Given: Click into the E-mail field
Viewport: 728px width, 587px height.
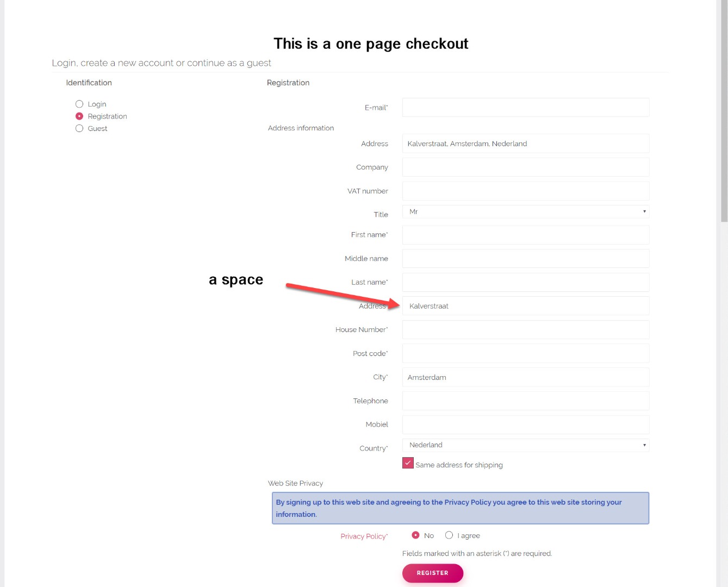Looking at the screenshot, I should 525,108.
